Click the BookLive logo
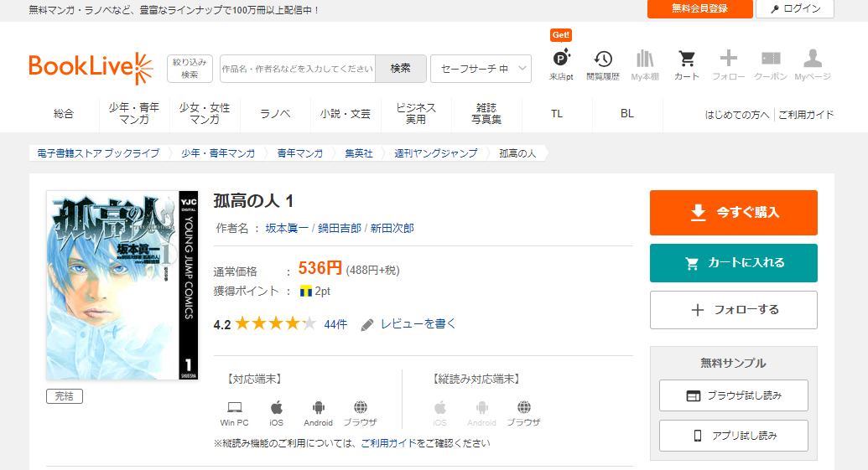 [x=91, y=68]
